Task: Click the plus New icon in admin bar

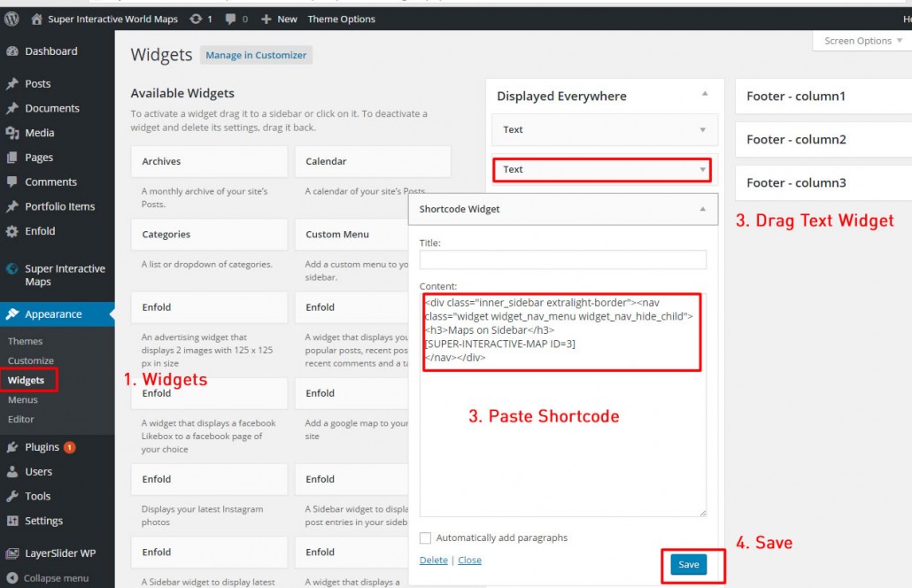Action: 266,19
